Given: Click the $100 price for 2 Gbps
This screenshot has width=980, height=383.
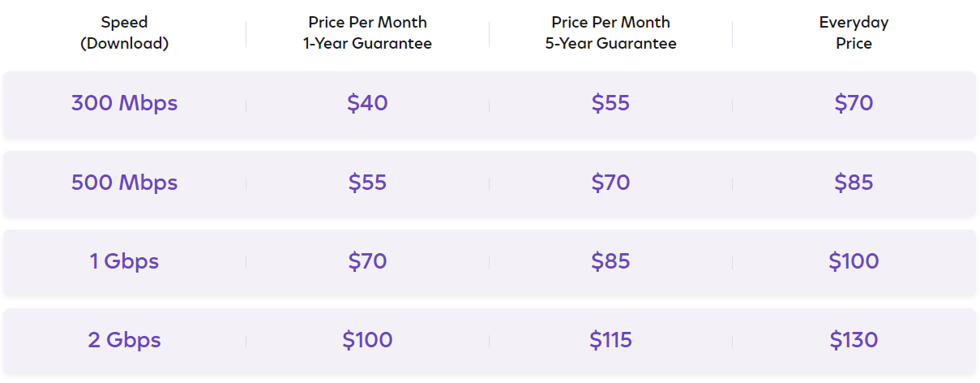Looking at the screenshot, I should (x=367, y=341).
